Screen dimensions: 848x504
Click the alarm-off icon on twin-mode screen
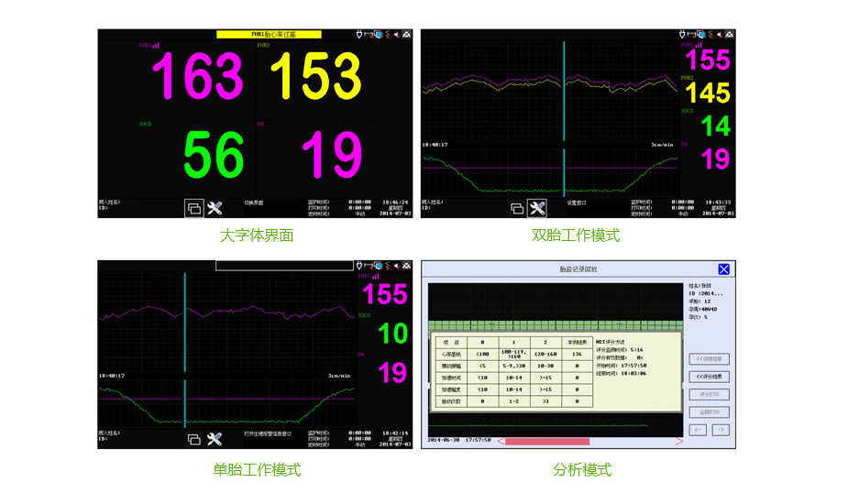point(730,35)
